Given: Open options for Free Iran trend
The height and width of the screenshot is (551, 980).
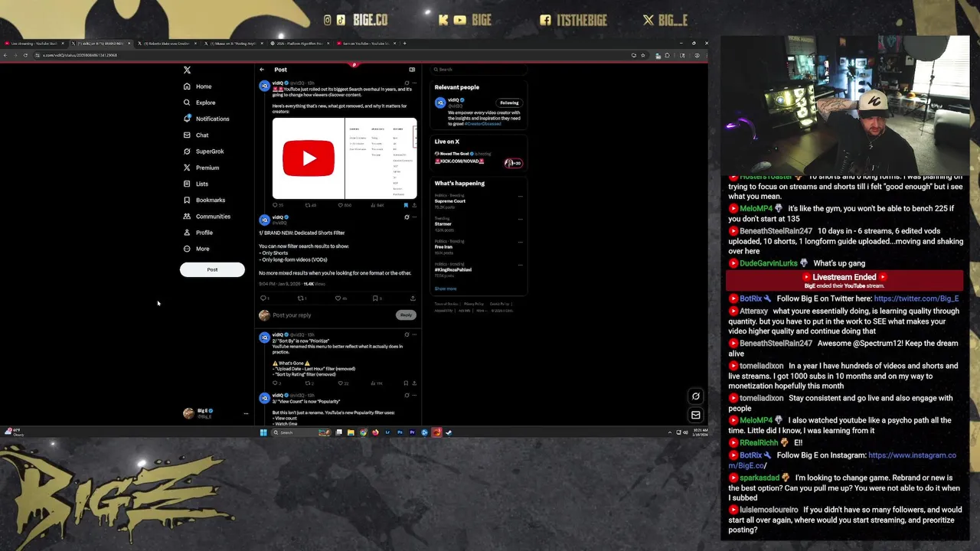Looking at the screenshot, I should tap(521, 243).
